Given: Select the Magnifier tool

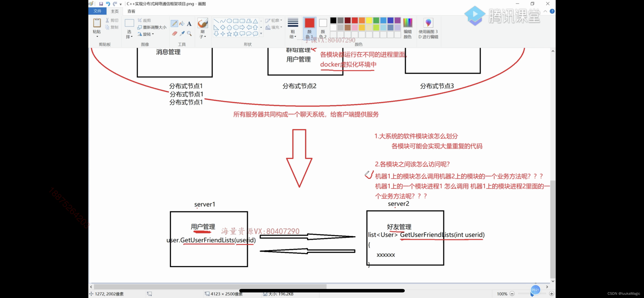Looking at the screenshot, I should 189,33.
